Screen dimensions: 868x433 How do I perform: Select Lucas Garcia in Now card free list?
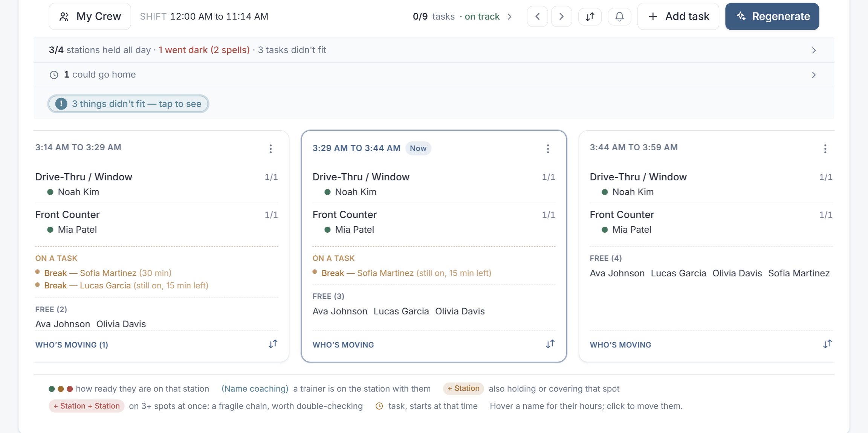[401, 311]
